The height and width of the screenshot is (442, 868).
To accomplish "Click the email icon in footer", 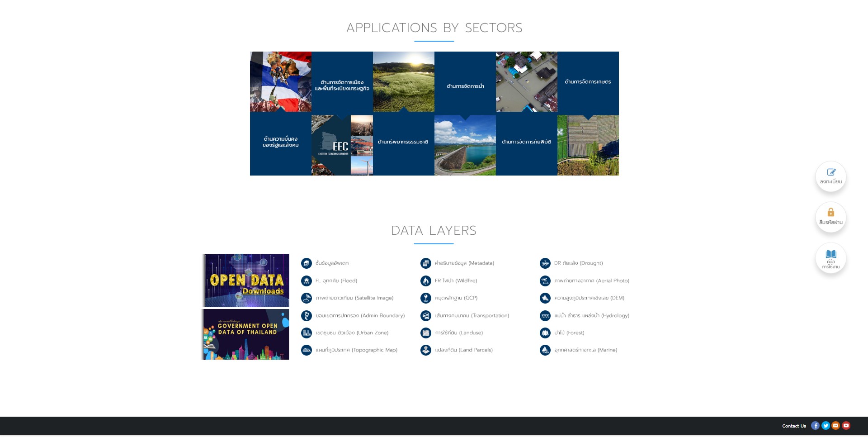I will click(836, 426).
